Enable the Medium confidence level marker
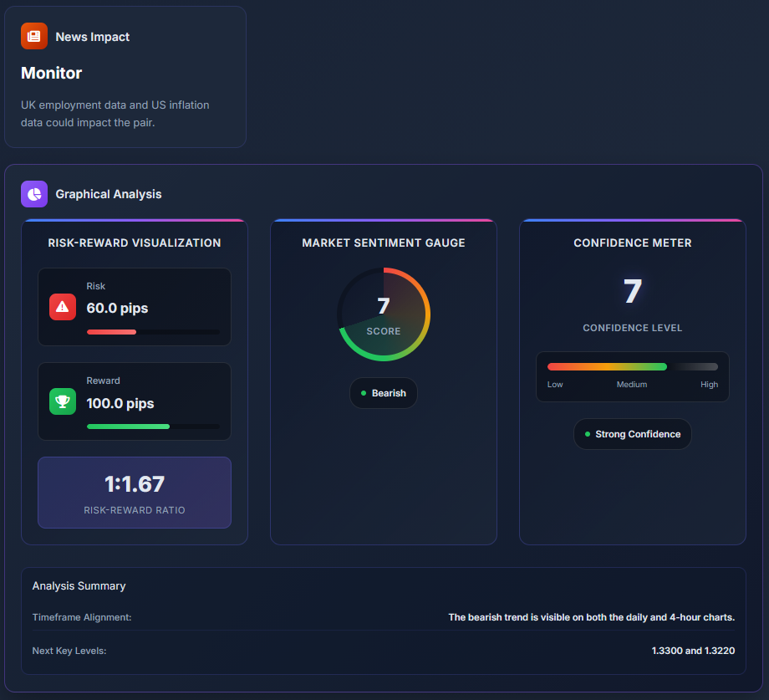 pos(632,384)
